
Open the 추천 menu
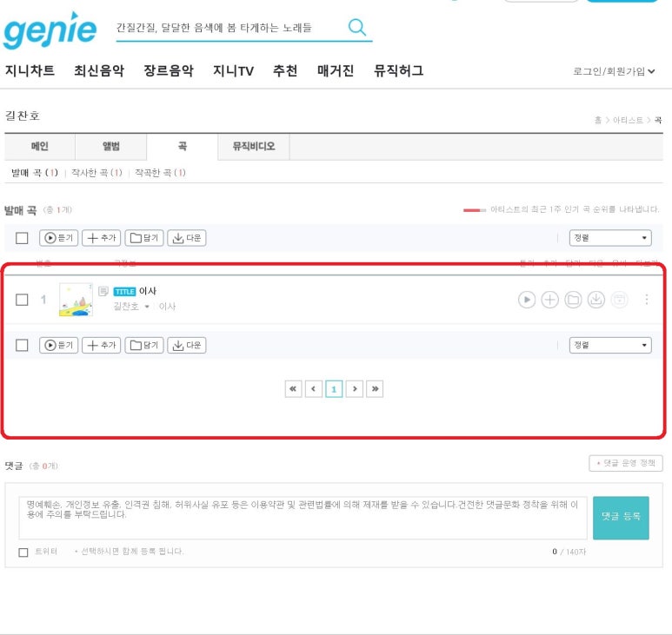285,70
